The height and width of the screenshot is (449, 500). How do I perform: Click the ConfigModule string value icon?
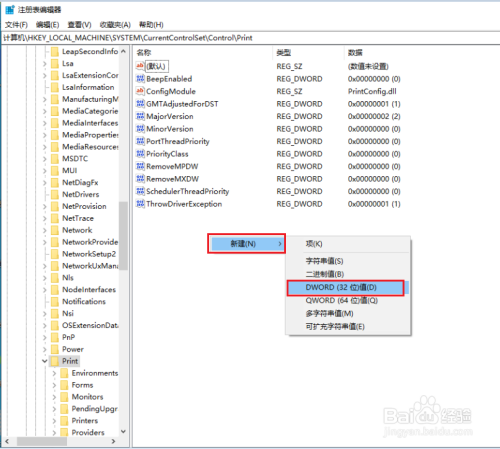(140, 91)
